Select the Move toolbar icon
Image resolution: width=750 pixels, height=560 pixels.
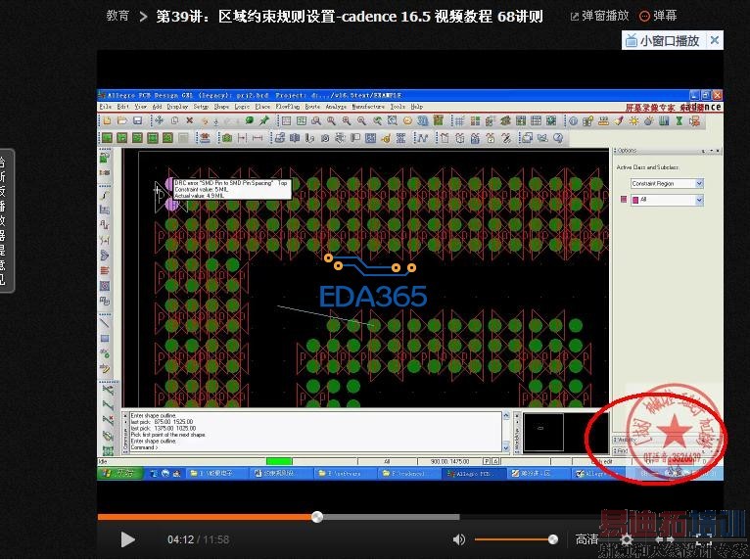pos(159,121)
